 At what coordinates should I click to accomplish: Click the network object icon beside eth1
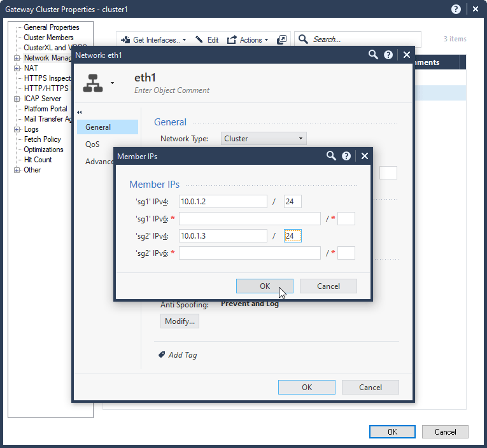[x=92, y=83]
